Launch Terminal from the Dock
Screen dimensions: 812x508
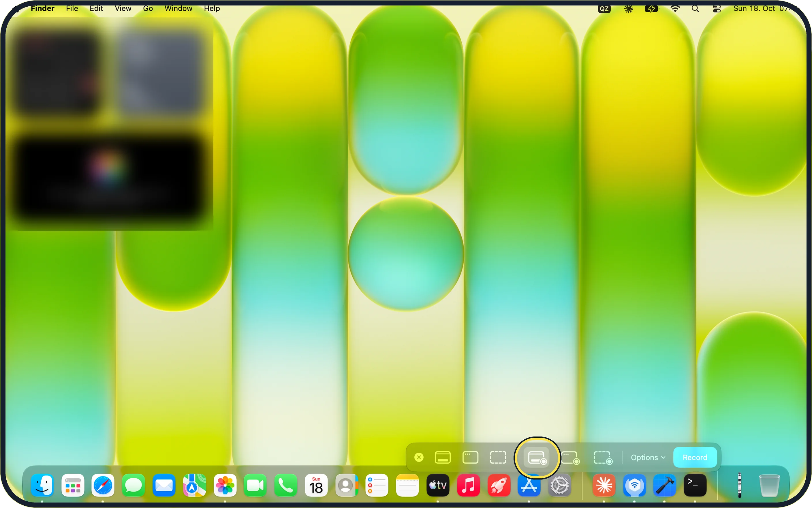[695, 485]
